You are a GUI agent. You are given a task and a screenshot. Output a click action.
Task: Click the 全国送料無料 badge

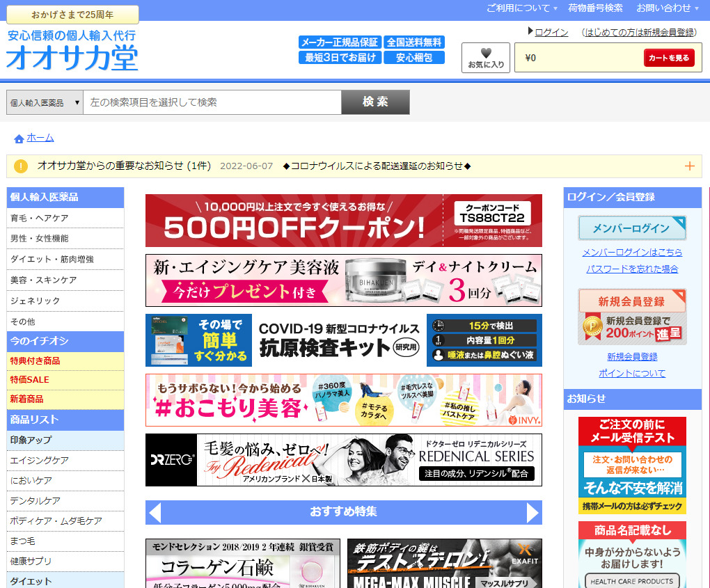414,42
